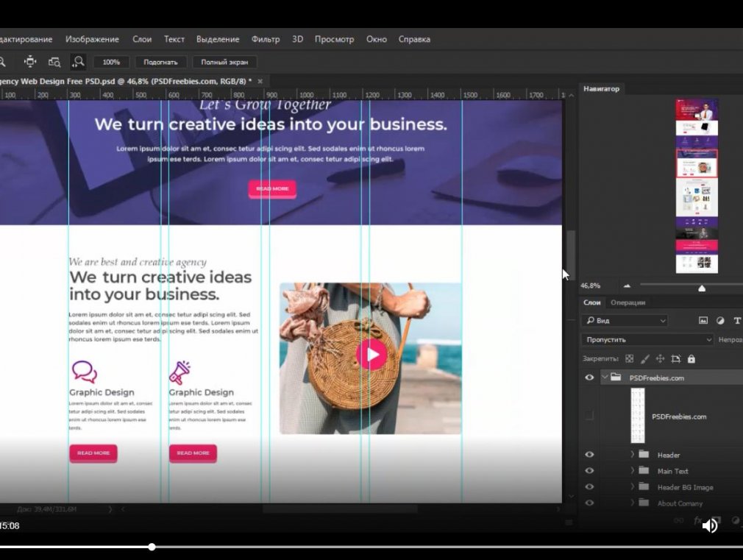
Task: Toggle the Resize Windows to Fit icon
Action: click(30, 62)
